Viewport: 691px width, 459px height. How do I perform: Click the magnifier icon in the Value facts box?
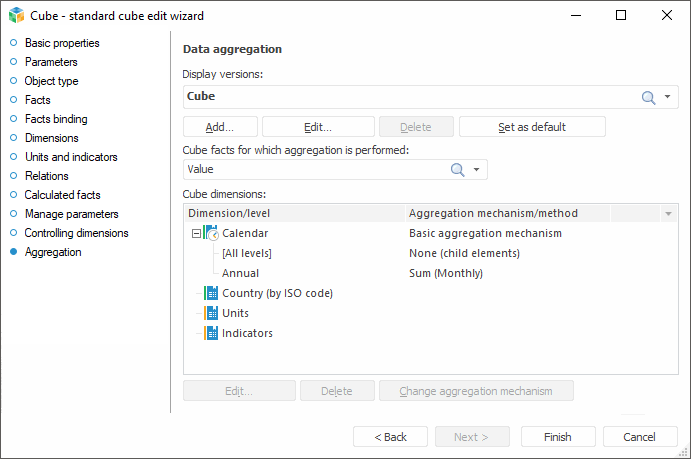click(x=458, y=170)
